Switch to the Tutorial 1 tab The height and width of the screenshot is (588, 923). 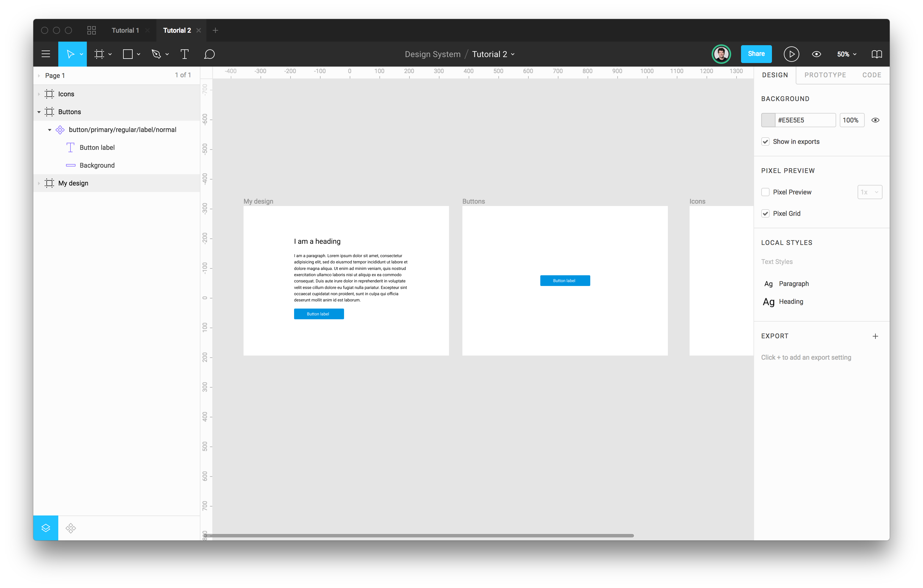[x=125, y=30]
